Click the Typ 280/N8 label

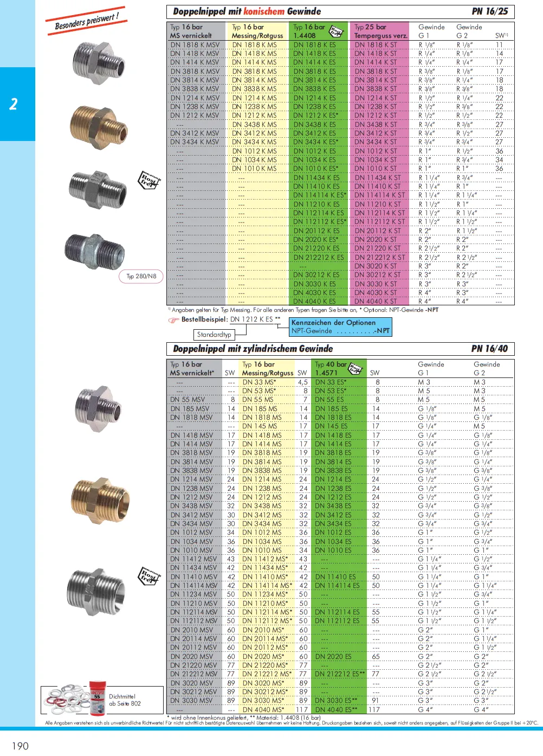point(141,277)
